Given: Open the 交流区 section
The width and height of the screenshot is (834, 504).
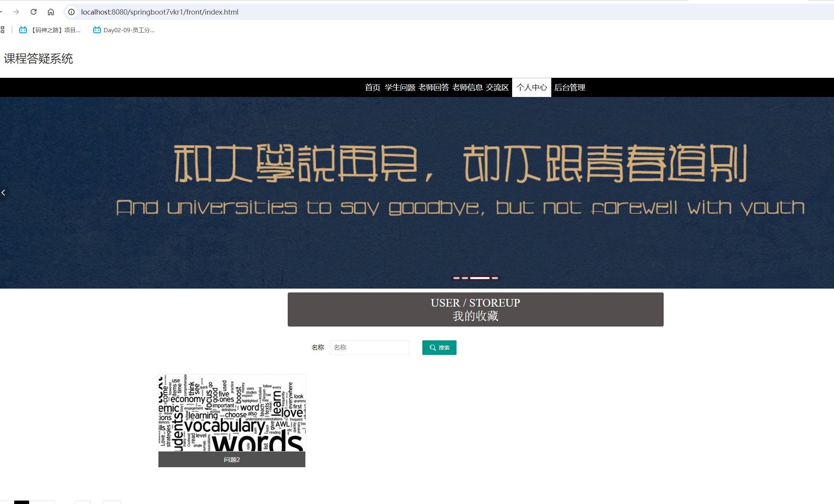Looking at the screenshot, I should coord(498,87).
